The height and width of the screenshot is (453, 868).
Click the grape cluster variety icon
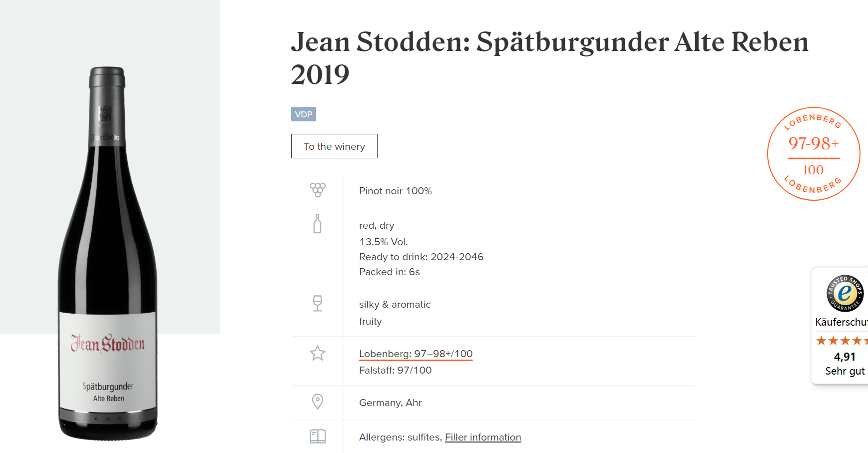pos(318,190)
